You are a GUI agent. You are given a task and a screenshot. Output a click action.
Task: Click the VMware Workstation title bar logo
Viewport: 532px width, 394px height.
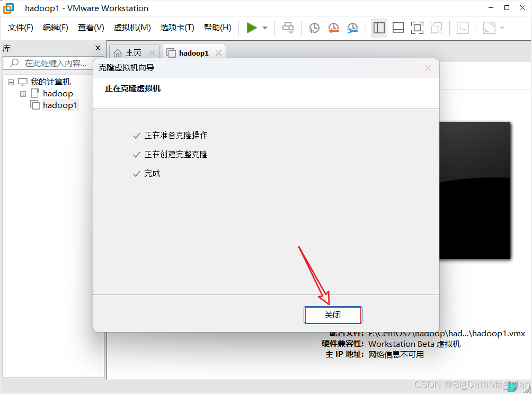(8, 8)
